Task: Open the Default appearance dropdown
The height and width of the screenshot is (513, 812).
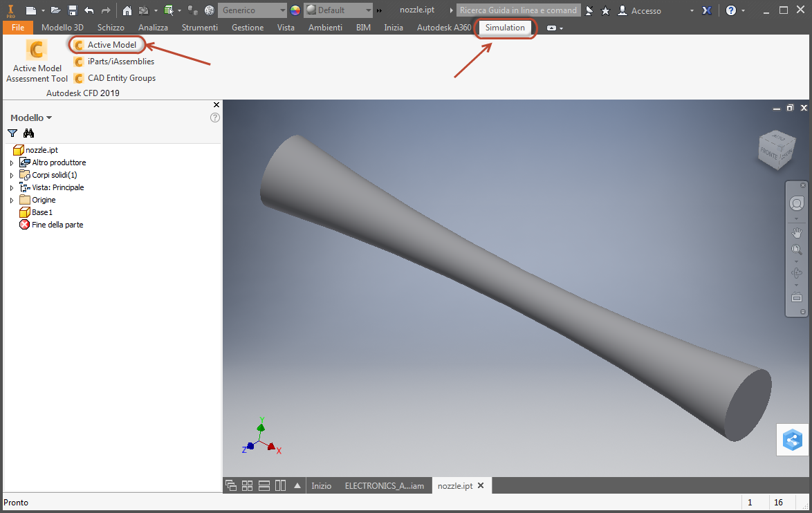Action: 338,10
